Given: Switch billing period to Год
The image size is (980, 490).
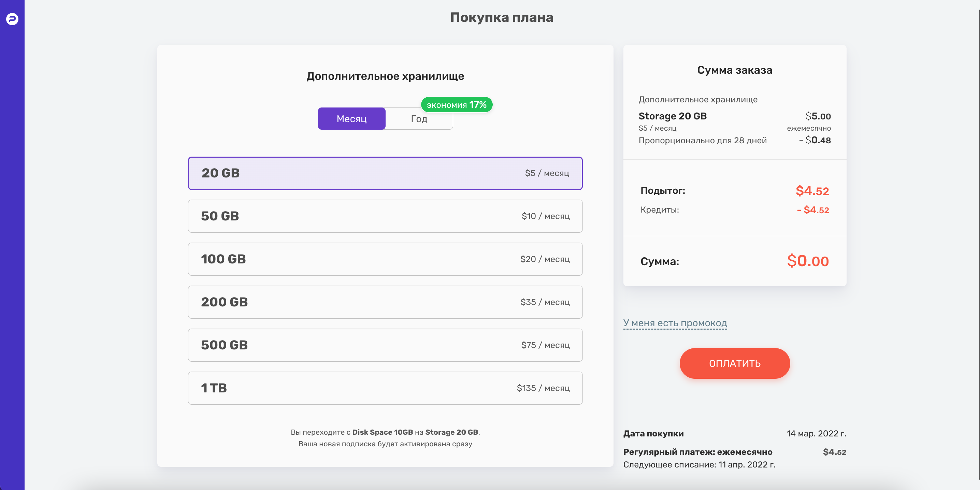Looking at the screenshot, I should pos(419,119).
